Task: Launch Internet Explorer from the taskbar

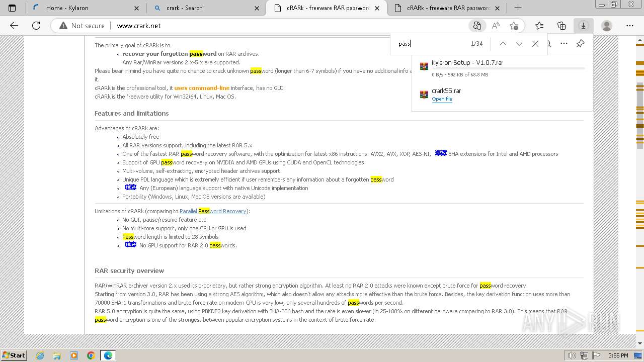Action: pyautogui.click(x=40, y=355)
